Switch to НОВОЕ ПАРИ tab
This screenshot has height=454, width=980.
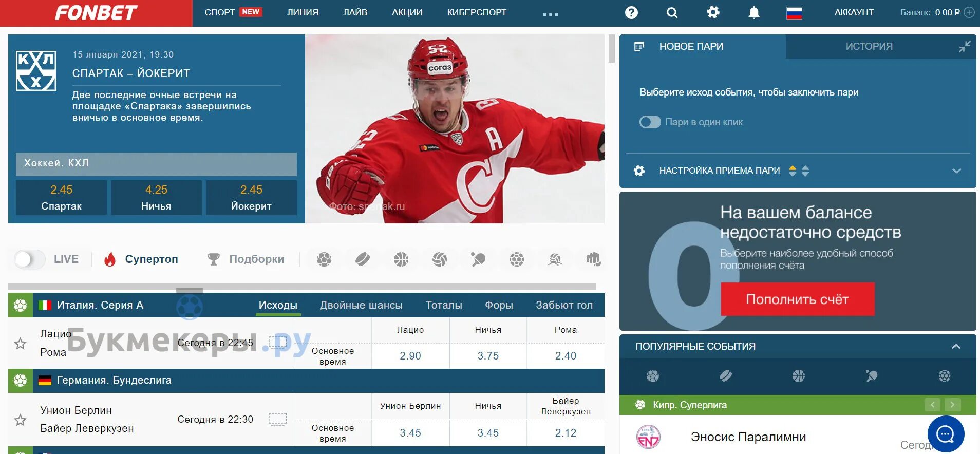[691, 46]
